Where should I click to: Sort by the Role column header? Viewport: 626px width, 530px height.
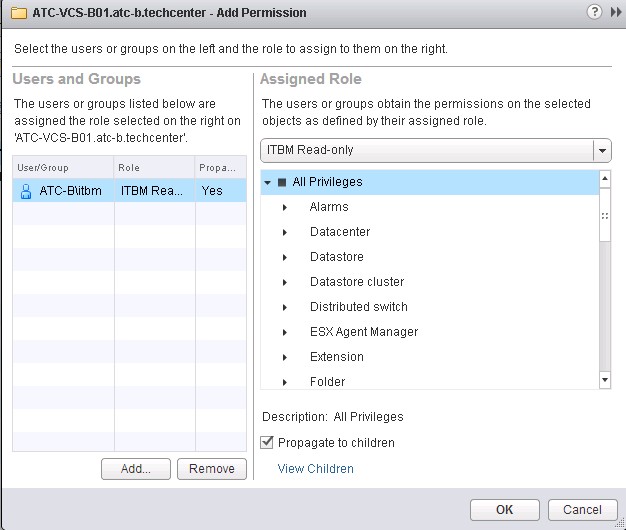tap(153, 168)
